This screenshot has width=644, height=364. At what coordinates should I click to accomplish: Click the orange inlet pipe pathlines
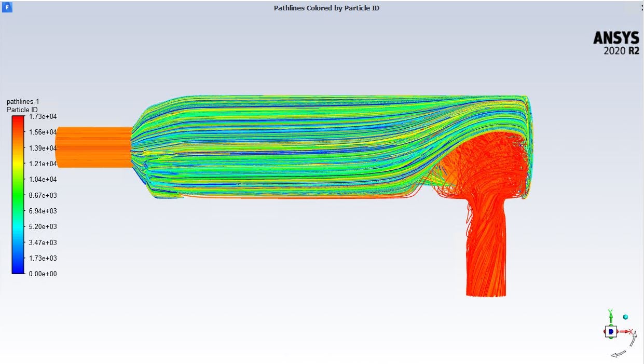pos(93,147)
